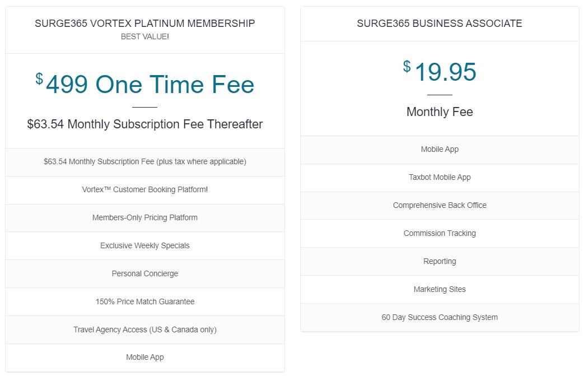Open the Taxbot Mobile App item

(x=439, y=177)
